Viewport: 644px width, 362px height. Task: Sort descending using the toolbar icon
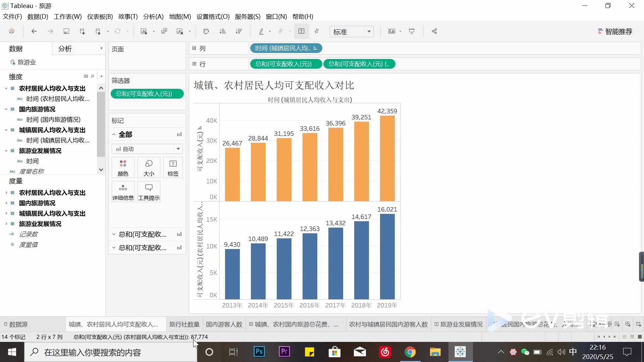tap(239, 32)
